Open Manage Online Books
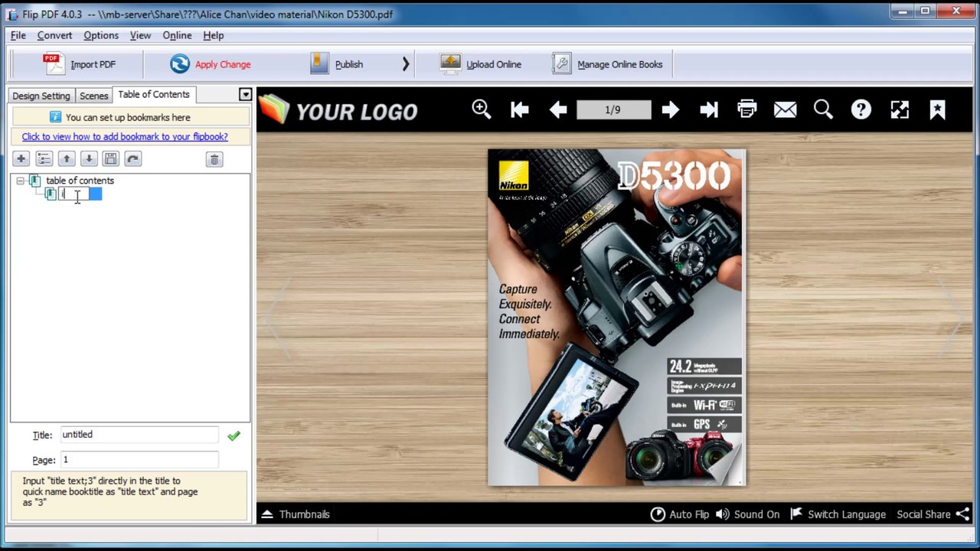Image resolution: width=980 pixels, height=551 pixels. pos(608,64)
